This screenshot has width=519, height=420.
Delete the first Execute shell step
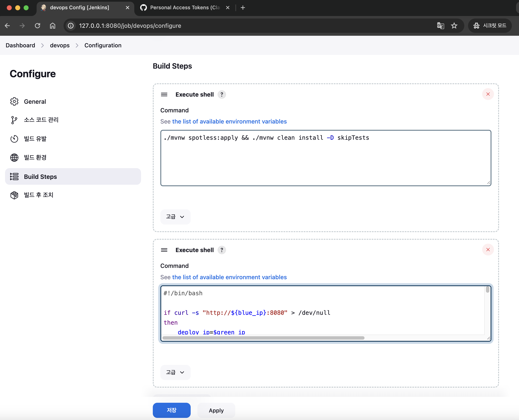[488, 94]
